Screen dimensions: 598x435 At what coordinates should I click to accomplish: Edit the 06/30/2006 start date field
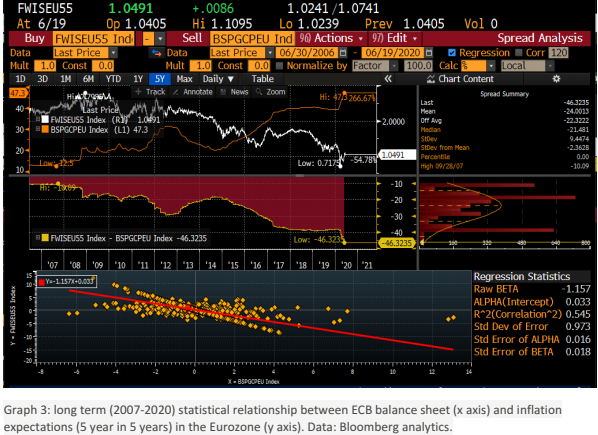307,53
